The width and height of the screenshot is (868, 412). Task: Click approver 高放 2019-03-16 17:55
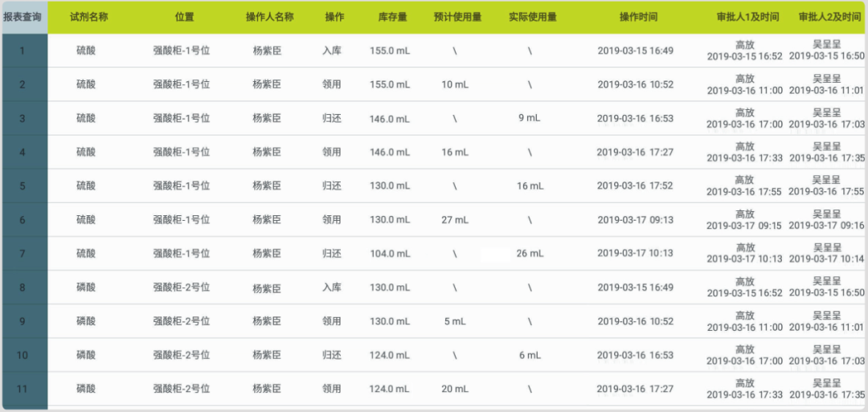744,186
